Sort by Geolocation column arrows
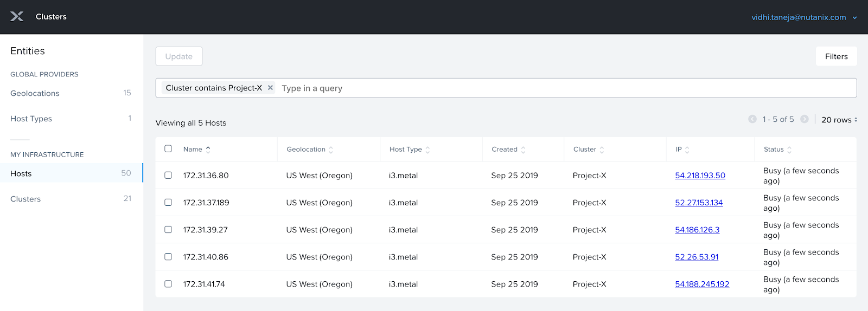 coord(331,150)
